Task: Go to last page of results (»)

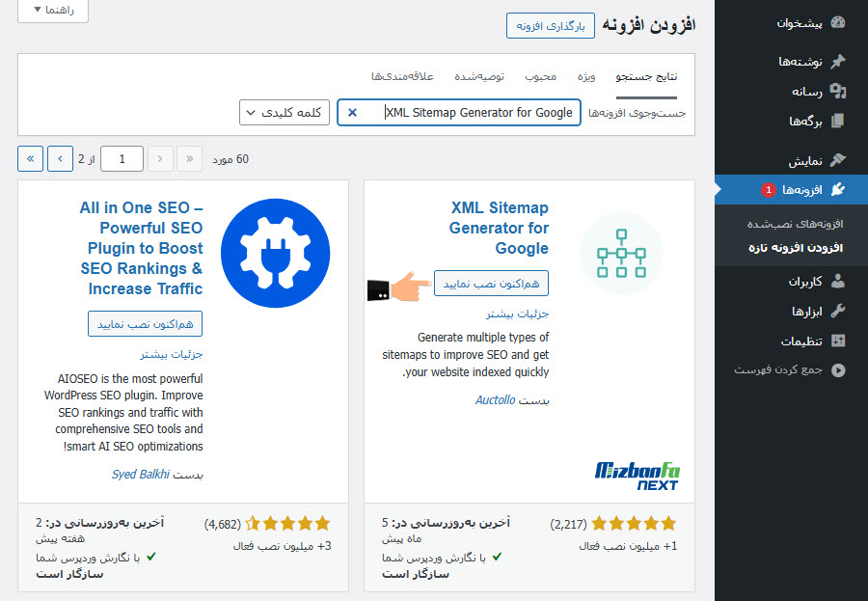Action: (x=31, y=159)
